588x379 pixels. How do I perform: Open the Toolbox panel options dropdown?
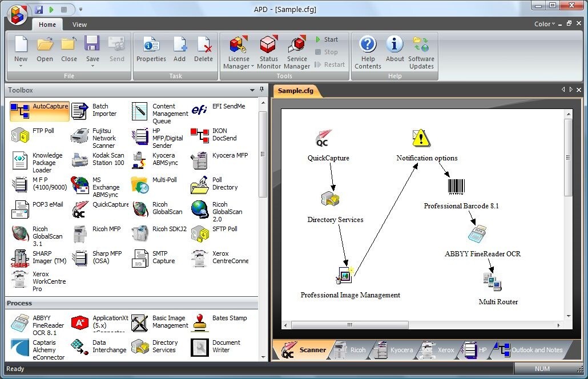(x=252, y=90)
